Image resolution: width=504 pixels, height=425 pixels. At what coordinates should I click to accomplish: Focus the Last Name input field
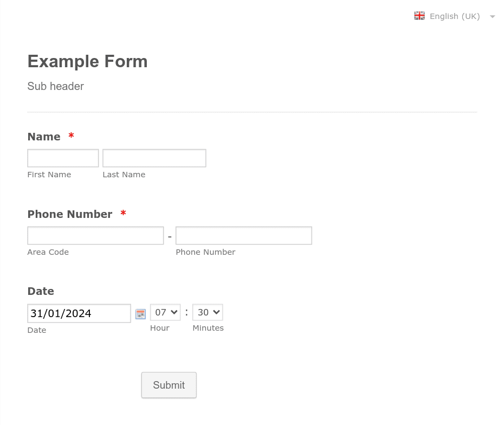pos(154,158)
